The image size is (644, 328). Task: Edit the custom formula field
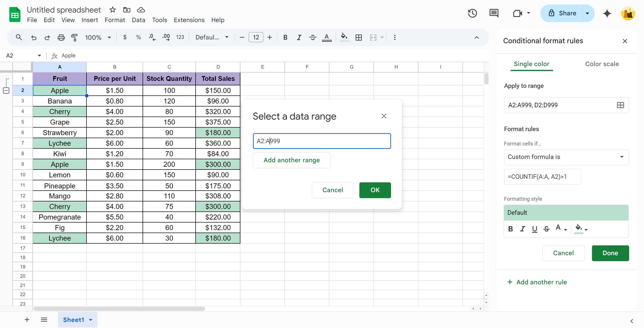point(542,177)
